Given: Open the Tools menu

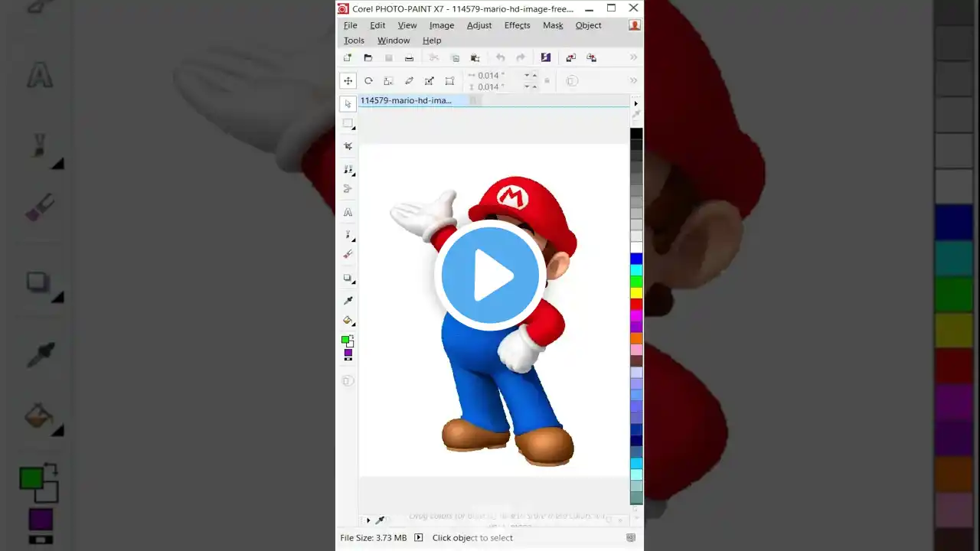Looking at the screenshot, I should (x=354, y=41).
